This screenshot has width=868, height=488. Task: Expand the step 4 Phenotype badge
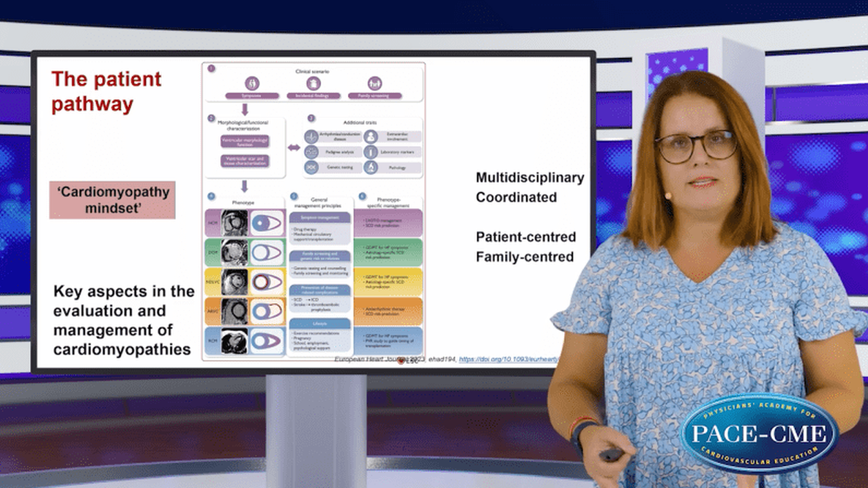(x=210, y=195)
